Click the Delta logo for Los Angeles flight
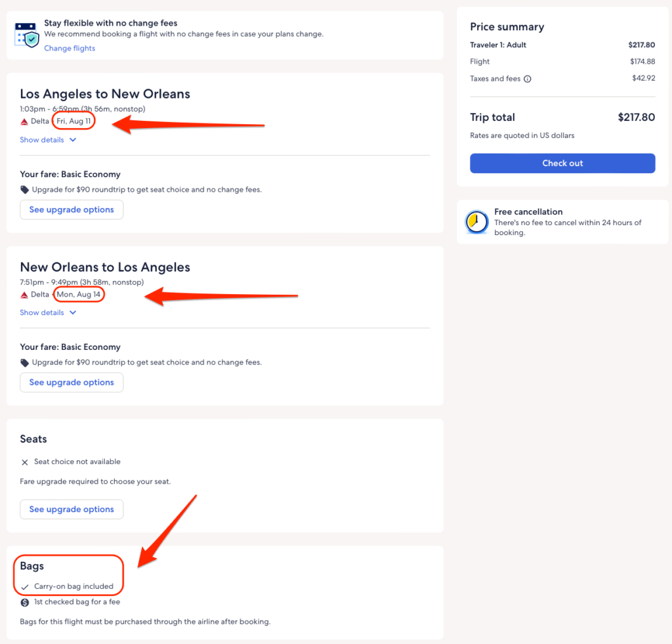This screenshot has height=644, width=672. 24,121
